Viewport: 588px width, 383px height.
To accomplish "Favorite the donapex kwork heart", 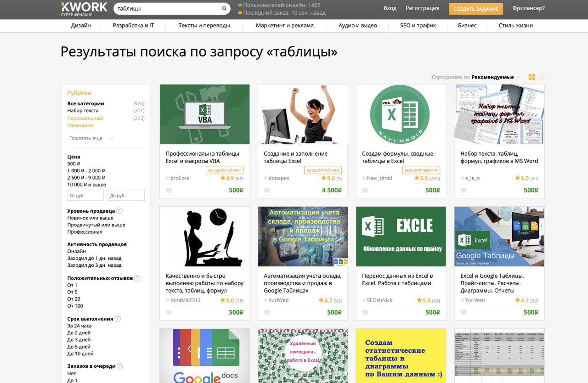I will click(x=267, y=191).
